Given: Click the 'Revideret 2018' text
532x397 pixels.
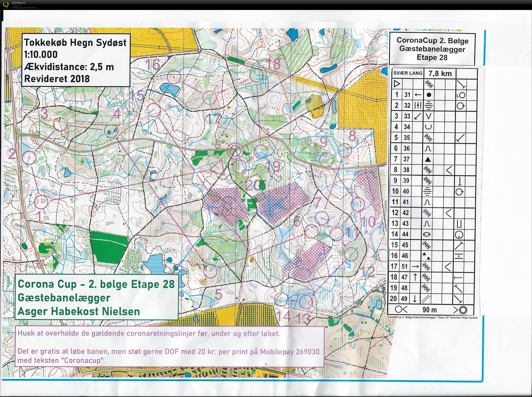Looking at the screenshot, I should coord(57,79).
